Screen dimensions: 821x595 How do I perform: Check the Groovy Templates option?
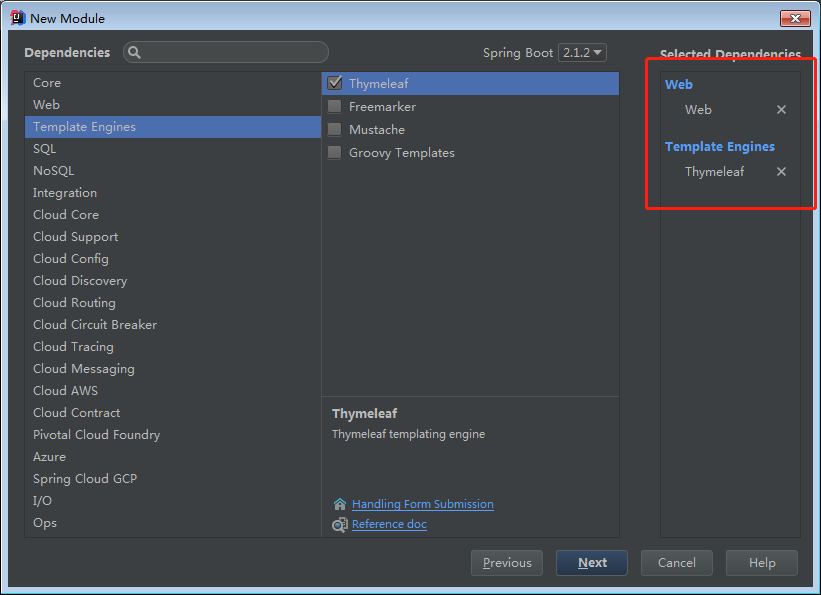click(335, 153)
